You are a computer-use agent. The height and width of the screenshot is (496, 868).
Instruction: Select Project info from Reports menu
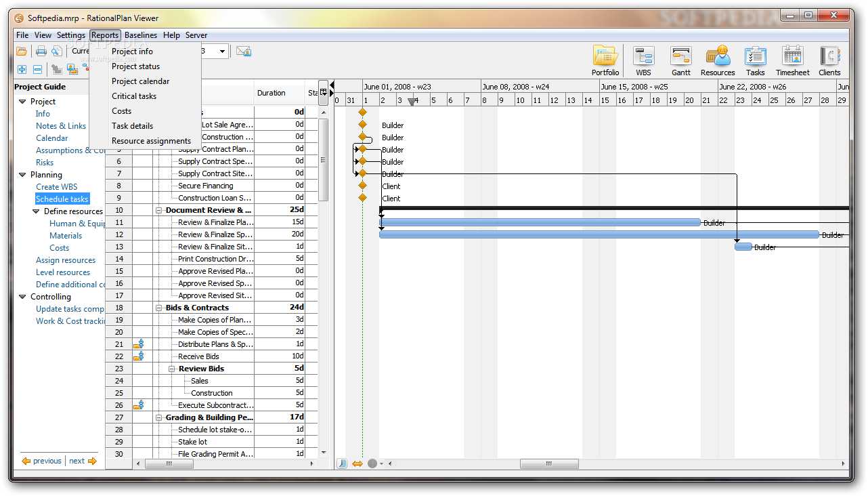click(x=145, y=51)
